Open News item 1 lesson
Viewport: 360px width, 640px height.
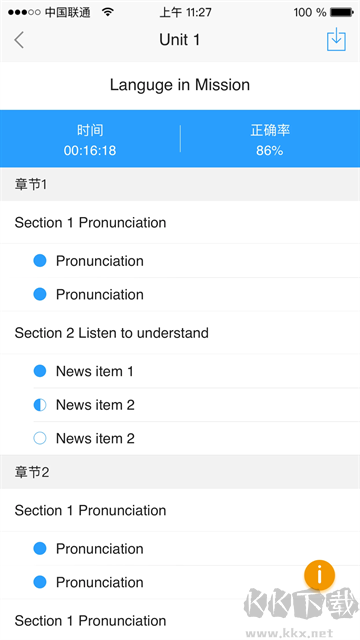[x=180, y=371]
